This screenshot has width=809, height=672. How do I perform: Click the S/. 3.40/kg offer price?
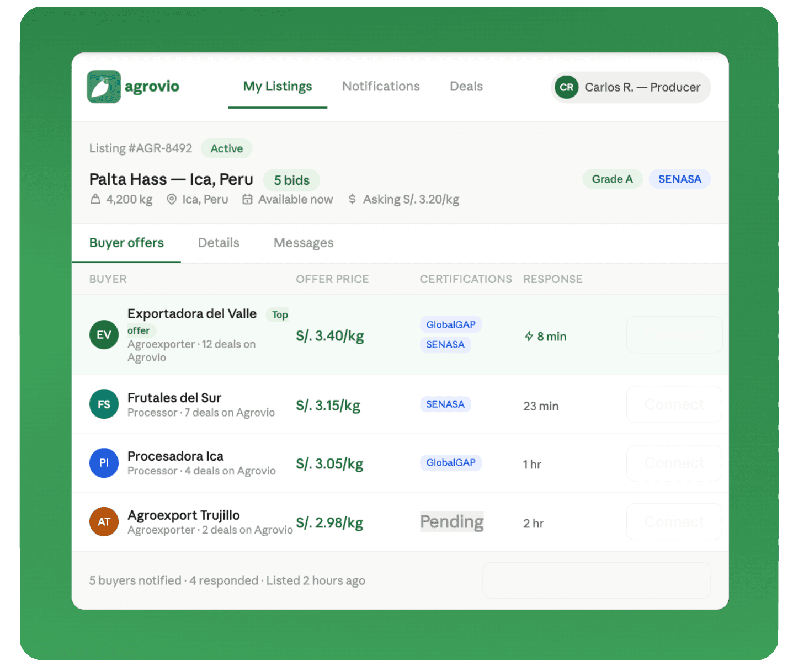point(330,336)
